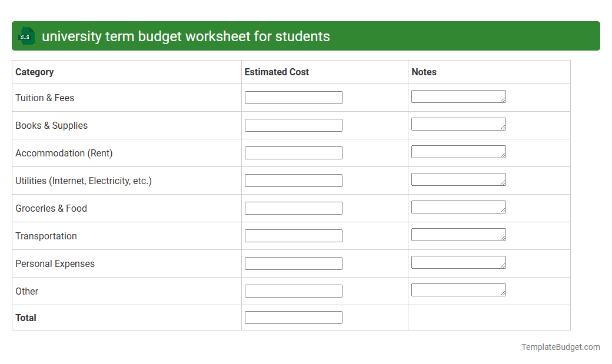Click the Total row label
Image resolution: width=612 pixels, height=364 pixels.
pyautogui.click(x=26, y=318)
